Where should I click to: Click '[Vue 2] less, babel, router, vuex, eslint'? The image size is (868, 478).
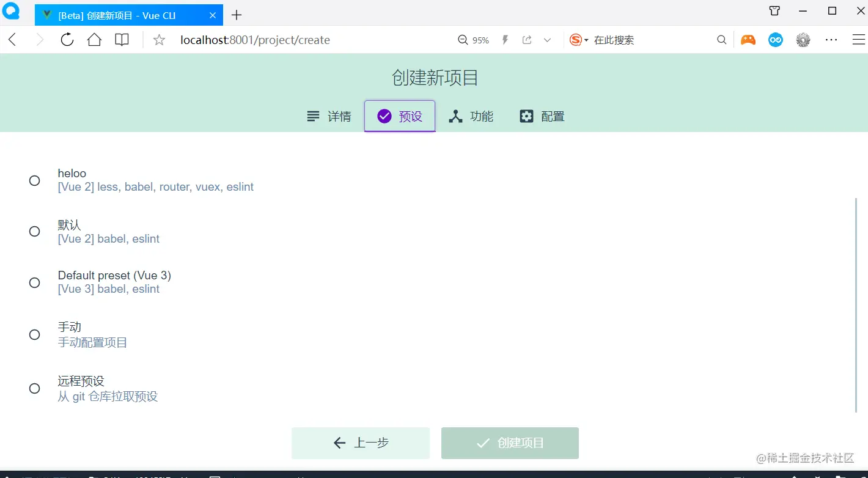pyautogui.click(x=156, y=187)
